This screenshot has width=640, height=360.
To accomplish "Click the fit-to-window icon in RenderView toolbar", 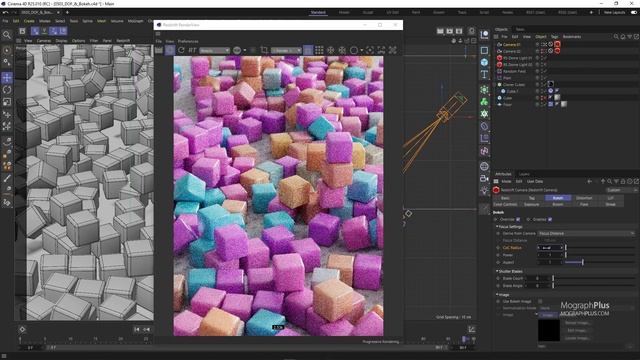I will click(381, 50).
